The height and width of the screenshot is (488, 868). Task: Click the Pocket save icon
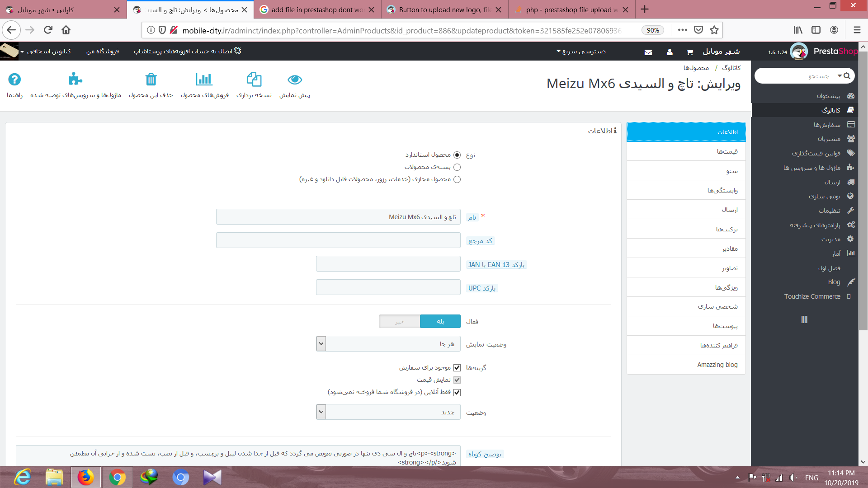698,30
